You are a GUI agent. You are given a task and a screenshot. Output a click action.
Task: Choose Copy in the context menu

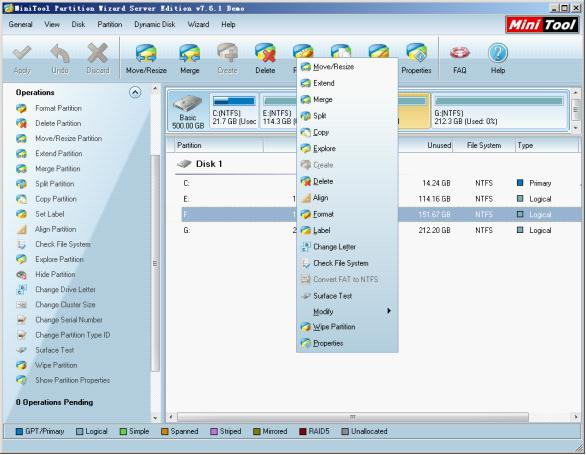tap(347, 132)
